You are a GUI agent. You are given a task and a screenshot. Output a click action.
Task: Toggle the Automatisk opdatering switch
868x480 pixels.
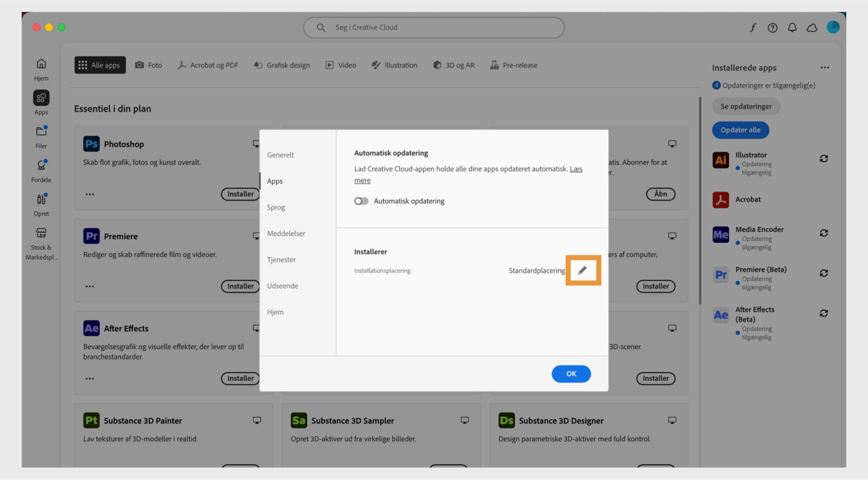(361, 201)
